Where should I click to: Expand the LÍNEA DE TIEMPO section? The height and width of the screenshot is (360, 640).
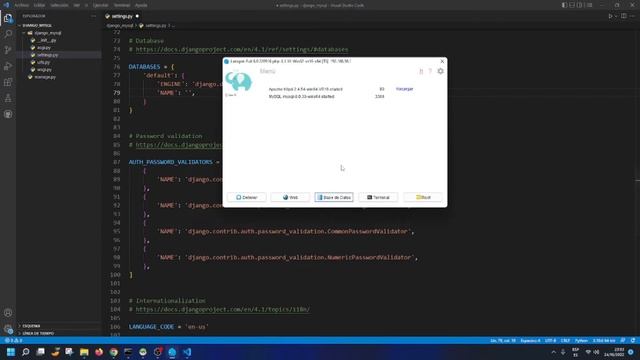click(38, 333)
